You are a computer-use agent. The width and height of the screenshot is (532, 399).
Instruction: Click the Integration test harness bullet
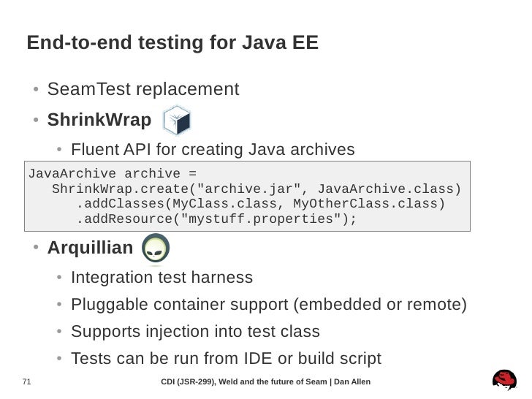tap(161, 277)
